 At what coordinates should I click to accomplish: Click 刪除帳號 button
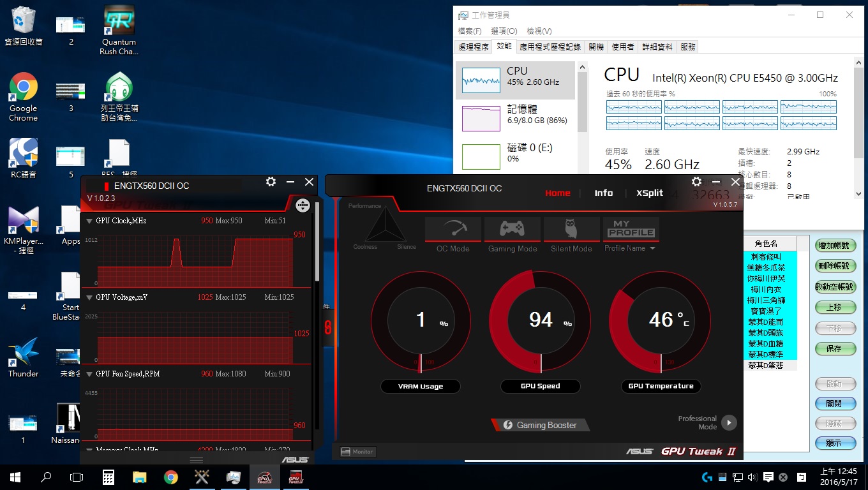(835, 266)
